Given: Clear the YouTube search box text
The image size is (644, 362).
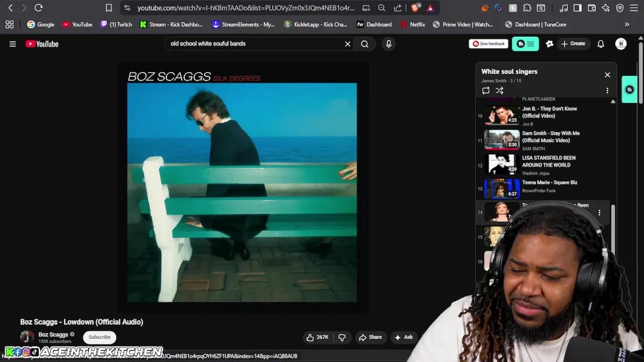Looking at the screenshot, I should 347,44.
